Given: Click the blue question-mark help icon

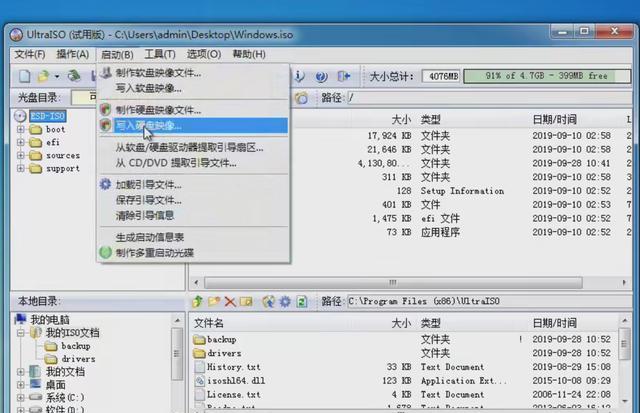Looking at the screenshot, I should (x=322, y=76).
